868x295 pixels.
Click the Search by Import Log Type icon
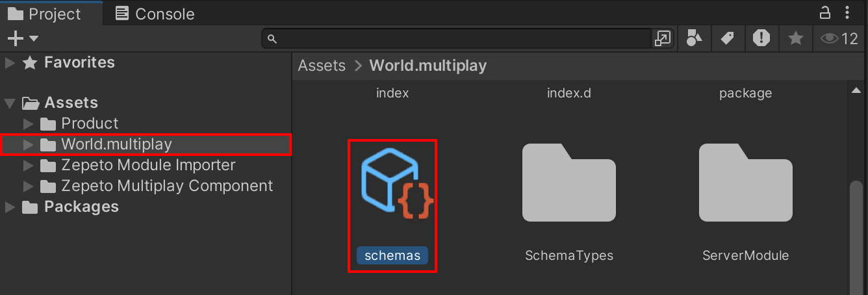coord(761,38)
